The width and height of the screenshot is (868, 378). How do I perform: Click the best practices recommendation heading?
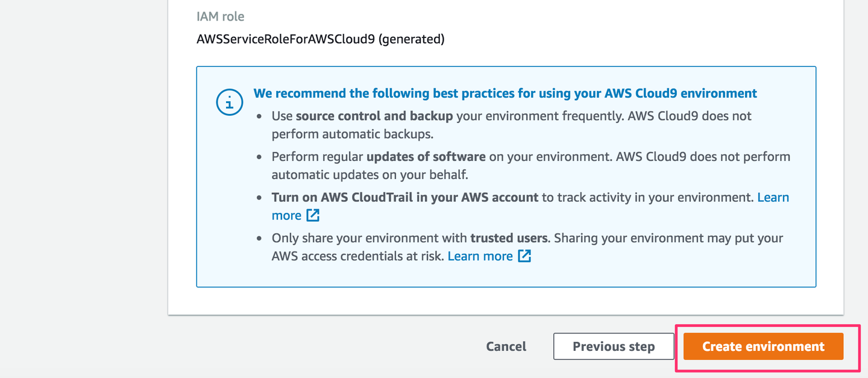click(x=505, y=93)
